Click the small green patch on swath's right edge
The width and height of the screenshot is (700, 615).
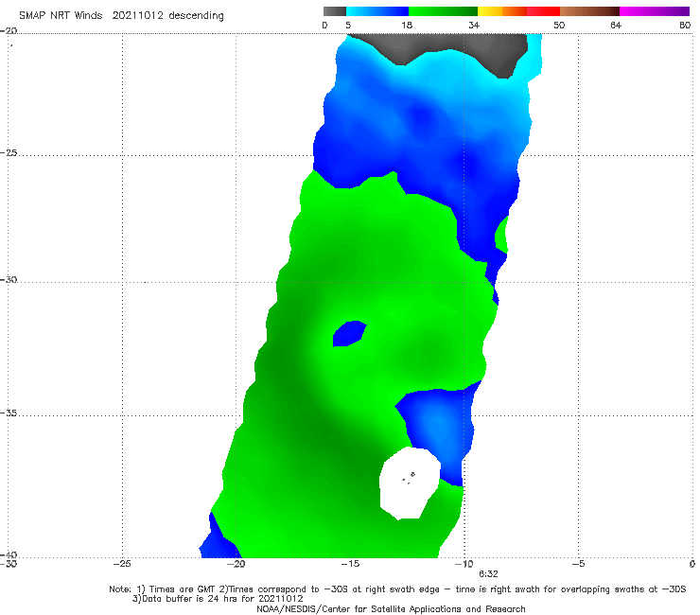tap(501, 235)
